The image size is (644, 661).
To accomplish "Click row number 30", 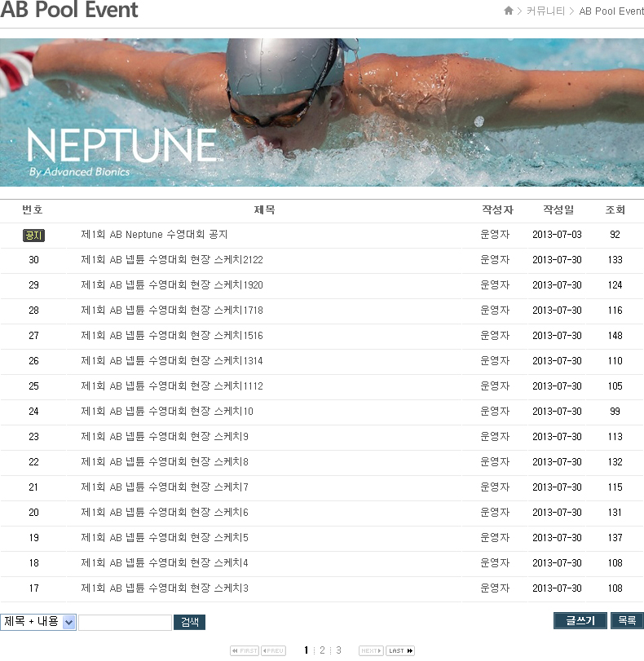I will pos(33,260).
